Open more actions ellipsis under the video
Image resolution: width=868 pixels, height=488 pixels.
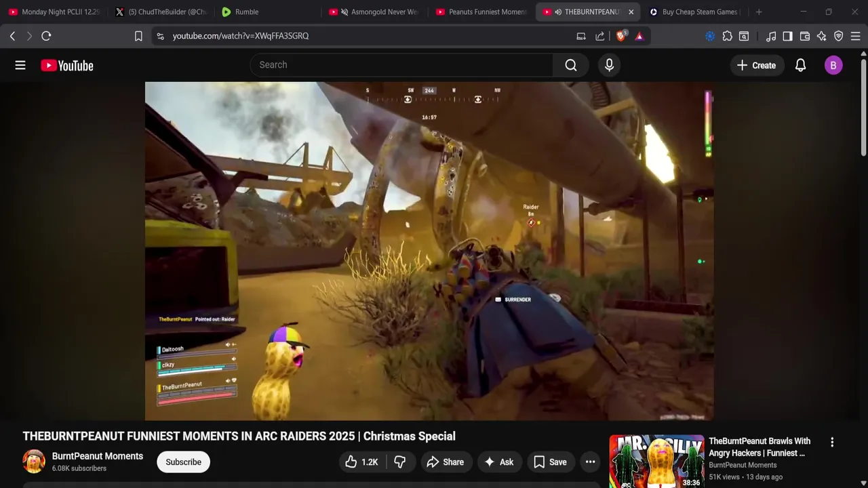[591, 462]
